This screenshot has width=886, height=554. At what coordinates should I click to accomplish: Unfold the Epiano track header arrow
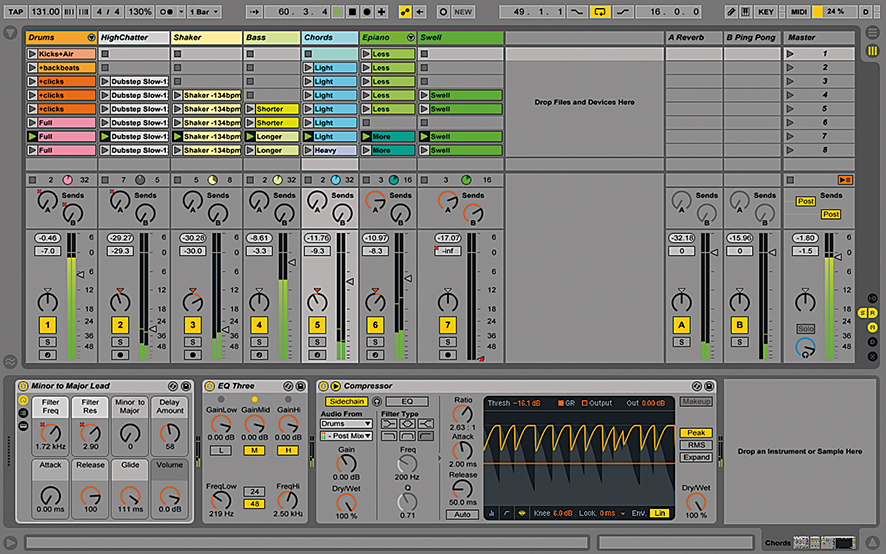(411, 37)
